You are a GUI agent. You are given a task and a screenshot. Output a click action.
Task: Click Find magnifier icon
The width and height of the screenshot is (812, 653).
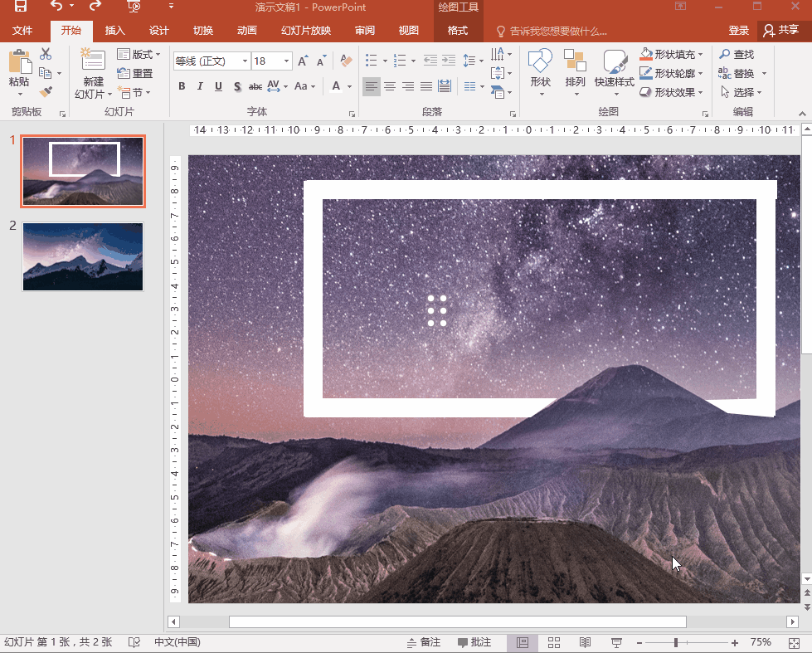[724, 54]
